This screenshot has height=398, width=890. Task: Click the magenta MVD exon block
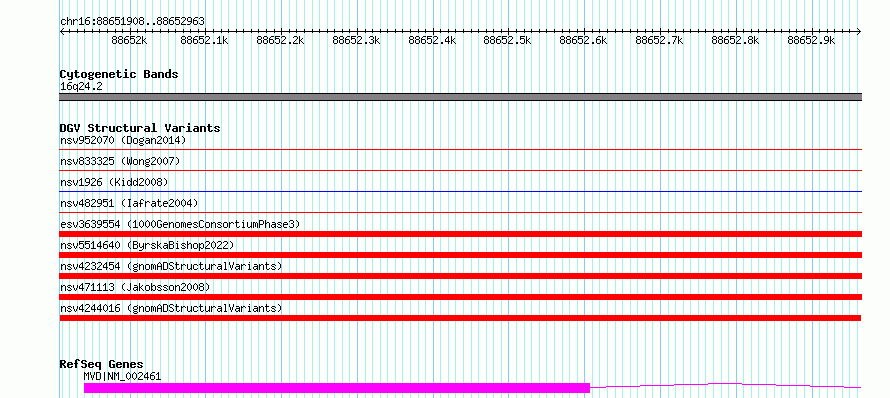(x=337, y=388)
